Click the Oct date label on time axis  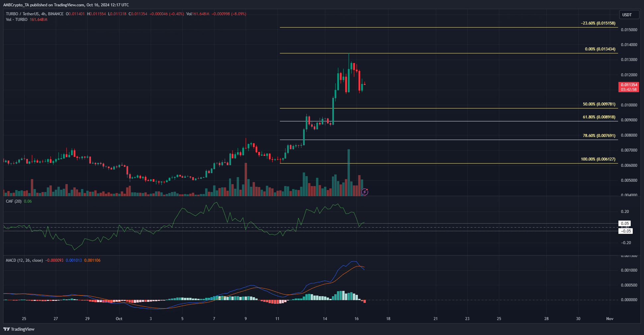click(119, 319)
